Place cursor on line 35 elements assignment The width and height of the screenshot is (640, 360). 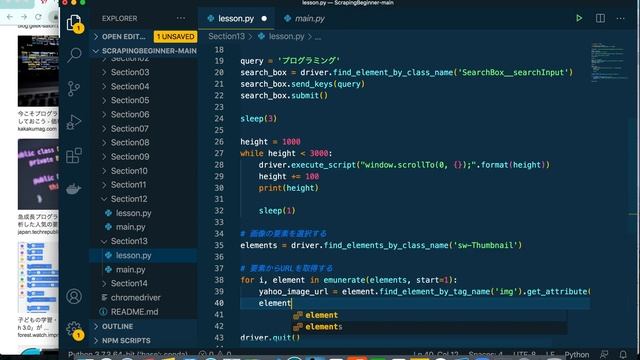tap(381, 245)
